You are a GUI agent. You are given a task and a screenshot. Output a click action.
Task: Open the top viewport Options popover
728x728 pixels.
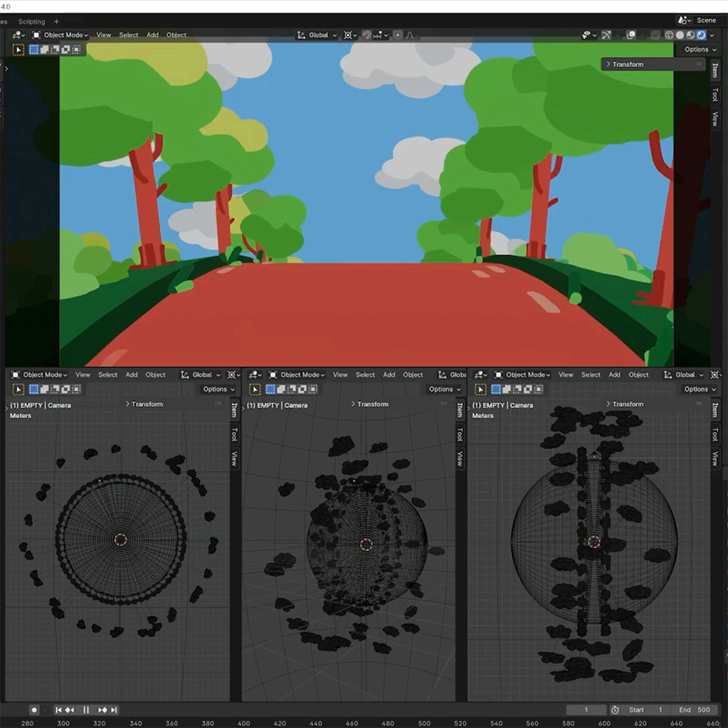(700, 49)
